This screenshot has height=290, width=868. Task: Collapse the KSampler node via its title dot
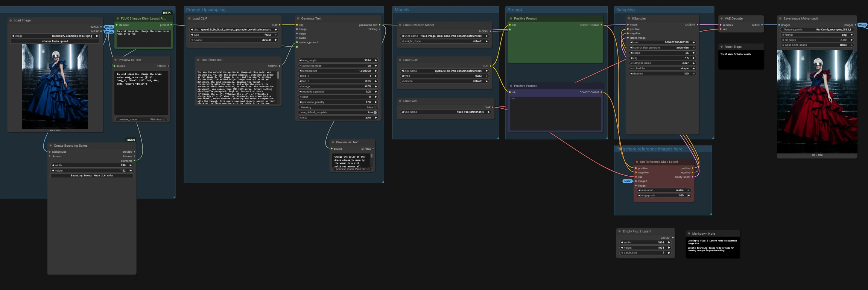click(629, 18)
